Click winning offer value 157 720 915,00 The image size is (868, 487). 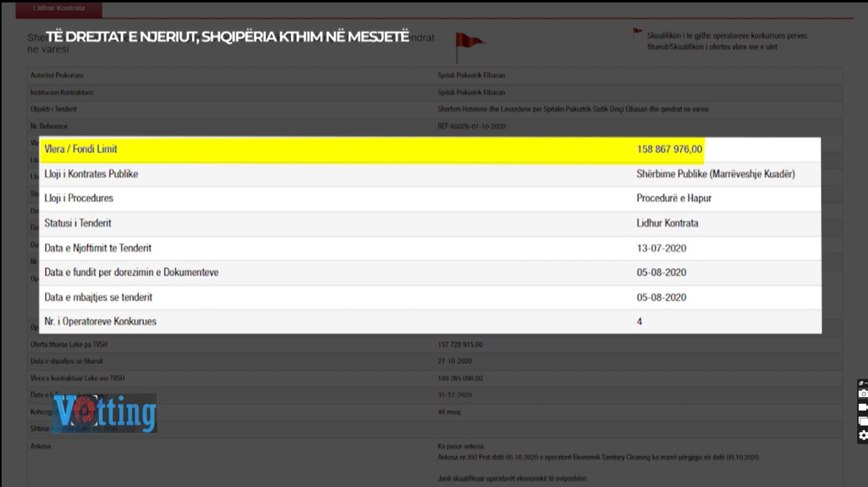tap(459, 344)
